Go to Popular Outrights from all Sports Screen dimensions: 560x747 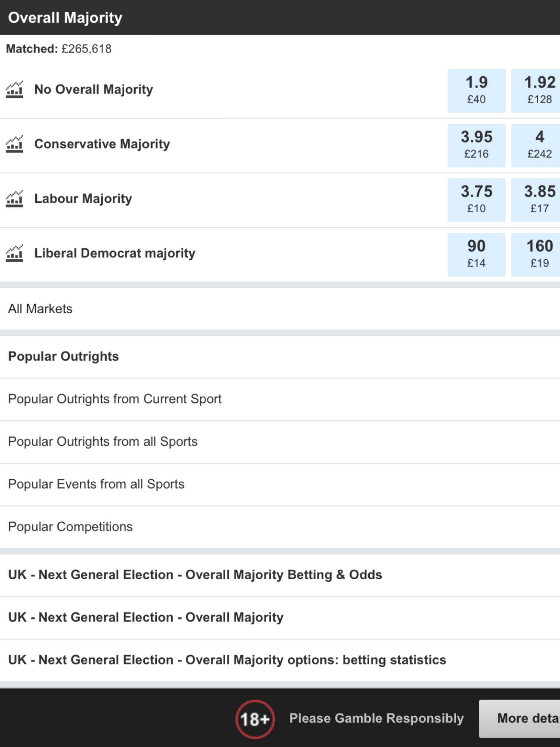[280, 442]
